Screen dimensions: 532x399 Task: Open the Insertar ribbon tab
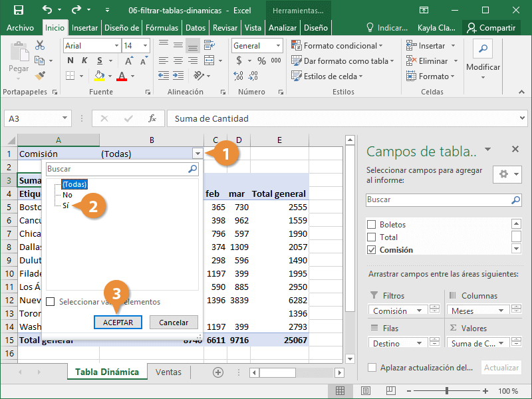(x=84, y=28)
